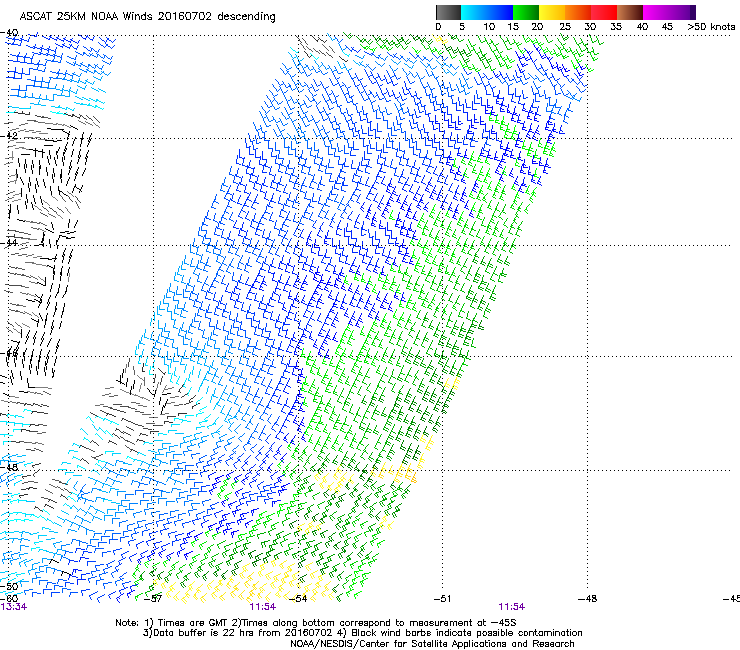Click the gray 0-5 knots legend segment
This screenshot has width=740, height=650.
point(448,12)
